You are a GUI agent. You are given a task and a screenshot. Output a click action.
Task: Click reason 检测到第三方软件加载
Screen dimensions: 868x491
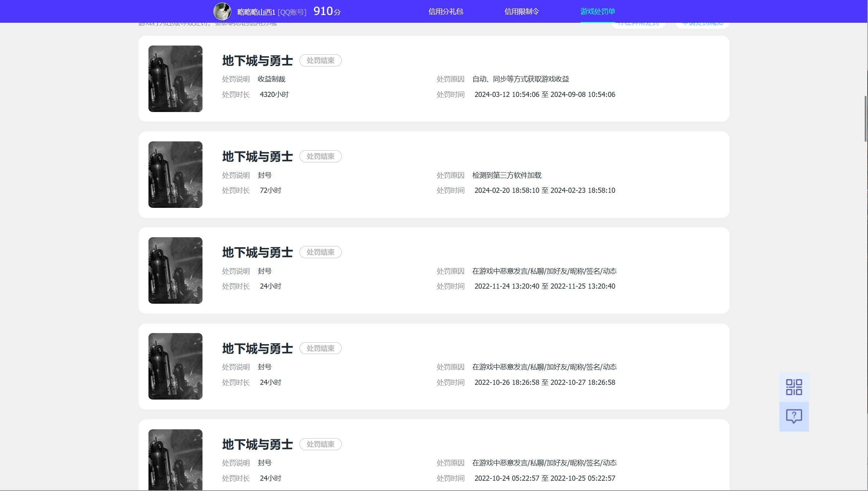tap(507, 176)
